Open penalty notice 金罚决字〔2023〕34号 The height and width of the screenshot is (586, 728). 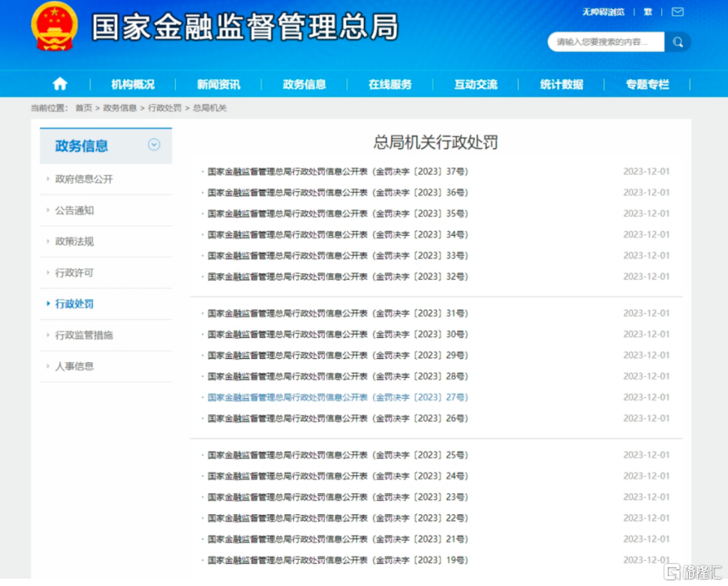click(338, 234)
